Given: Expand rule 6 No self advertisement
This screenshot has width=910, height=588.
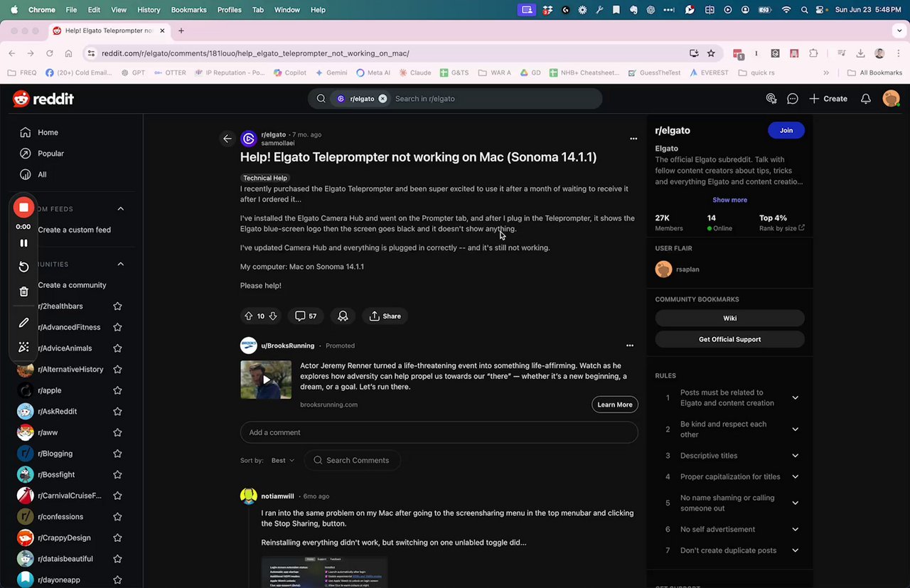Looking at the screenshot, I should [x=795, y=530].
